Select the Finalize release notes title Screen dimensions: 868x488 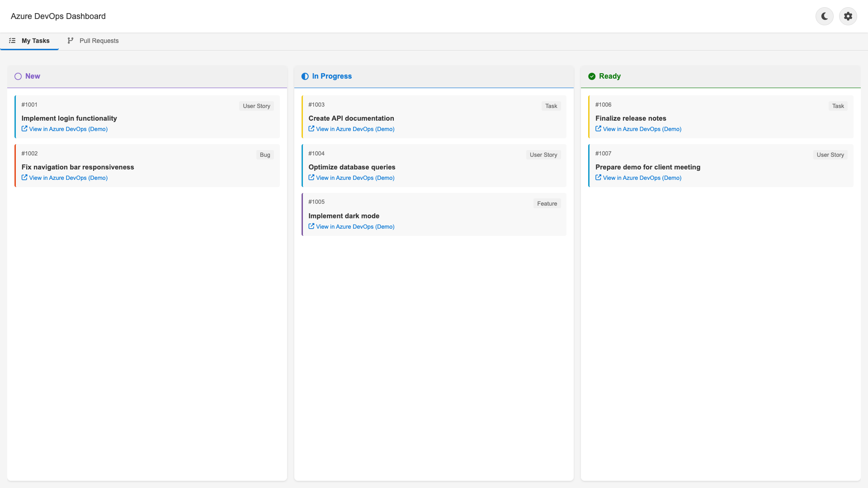point(631,118)
